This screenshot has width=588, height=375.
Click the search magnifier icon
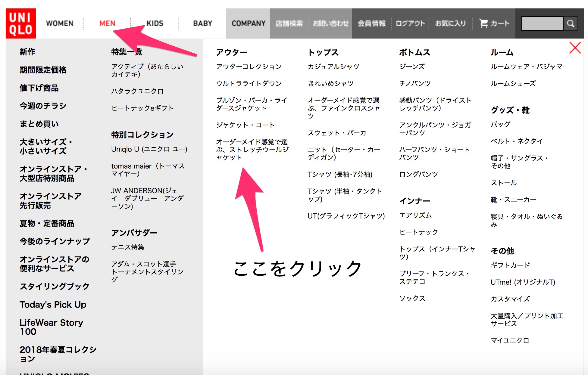[571, 23]
